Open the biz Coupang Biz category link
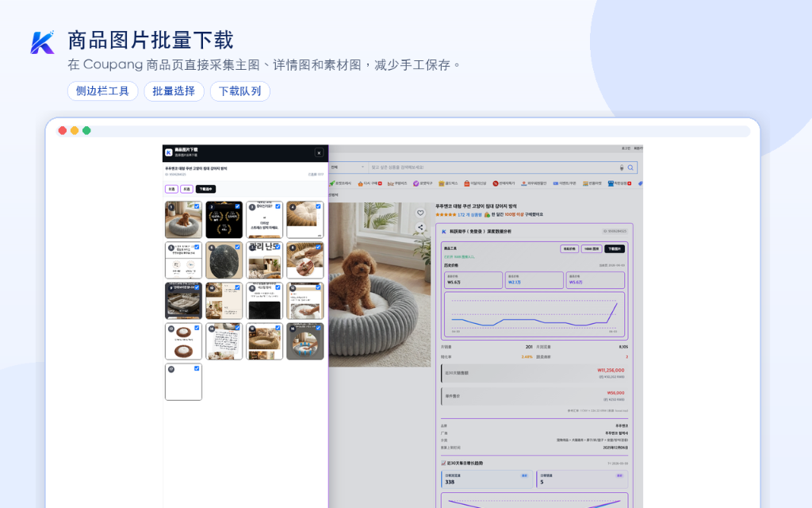The width and height of the screenshot is (812, 508). pyautogui.click(x=397, y=183)
